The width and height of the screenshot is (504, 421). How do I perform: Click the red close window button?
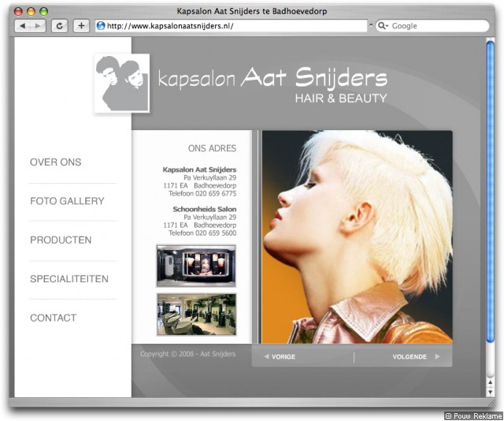coord(18,11)
